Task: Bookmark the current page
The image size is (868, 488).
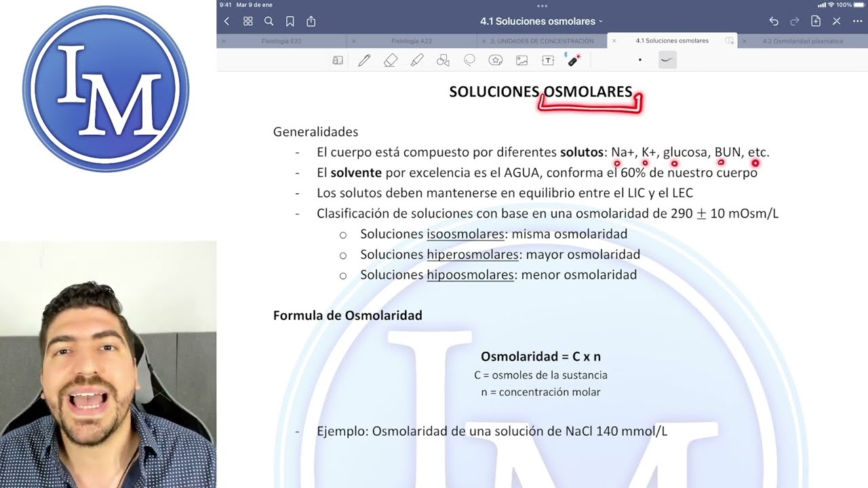Action: point(290,21)
